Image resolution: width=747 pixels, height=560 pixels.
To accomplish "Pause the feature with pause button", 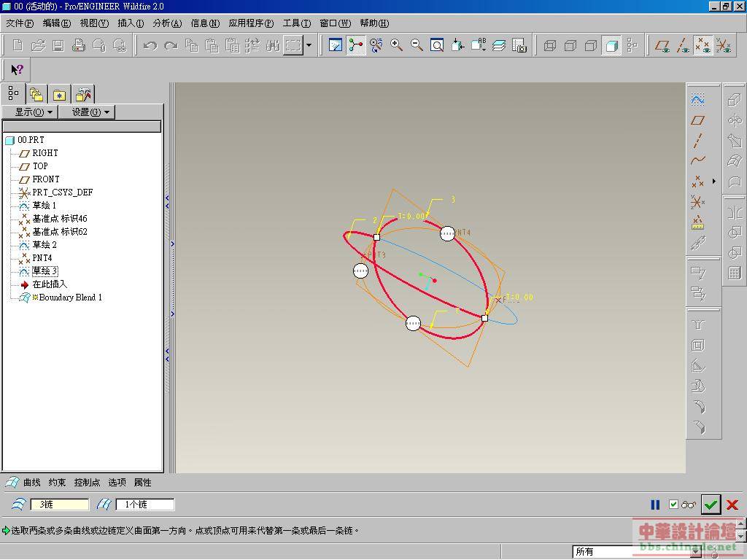I will (x=655, y=505).
